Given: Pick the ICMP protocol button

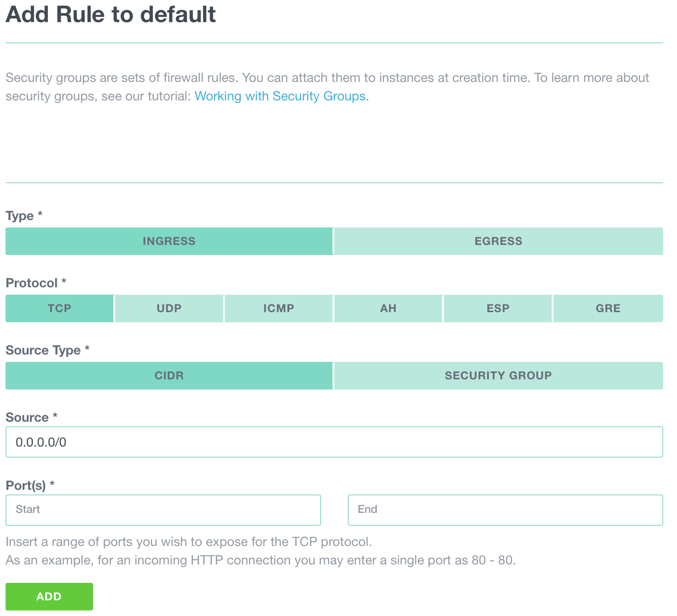Looking at the screenshot, I should click(x=279, y=308).
